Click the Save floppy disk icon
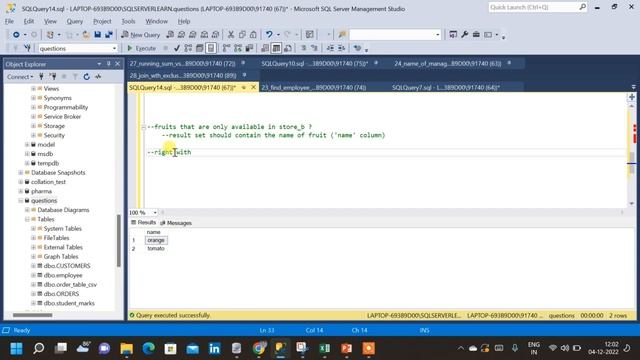The image size is (640, 360). (98, 35)
